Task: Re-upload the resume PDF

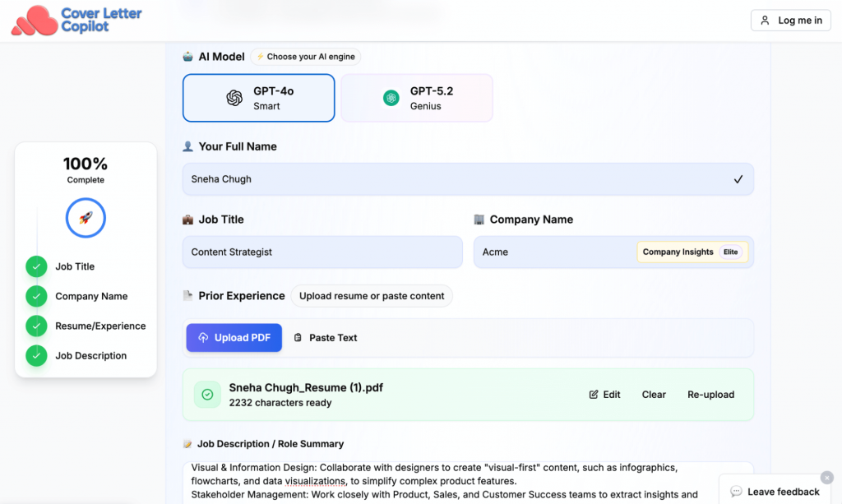Action: [x=710, y=395]
